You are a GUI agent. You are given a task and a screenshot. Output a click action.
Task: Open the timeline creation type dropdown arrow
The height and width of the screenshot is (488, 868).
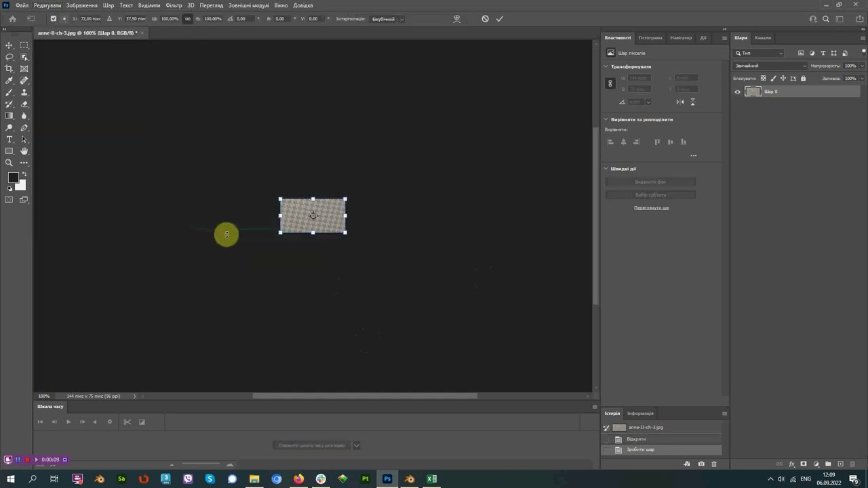pos(357,445)
